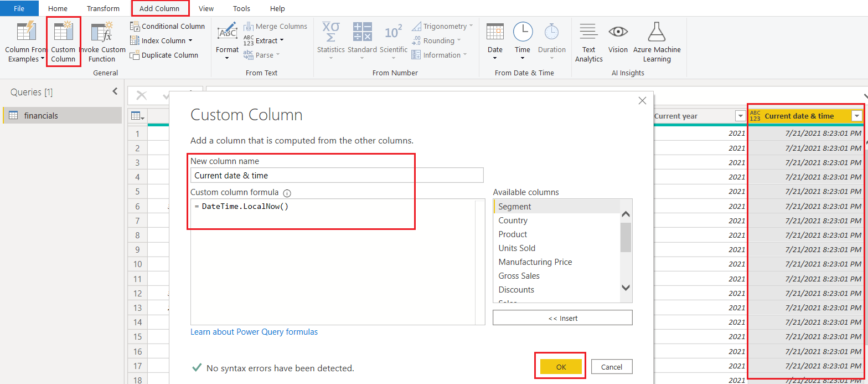
Task: Click the formula bar cancel X icon
Action: [141, 95]
